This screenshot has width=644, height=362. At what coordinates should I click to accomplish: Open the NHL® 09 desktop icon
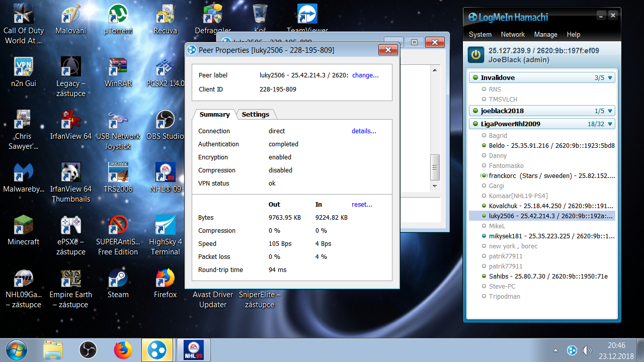[166, 177]
